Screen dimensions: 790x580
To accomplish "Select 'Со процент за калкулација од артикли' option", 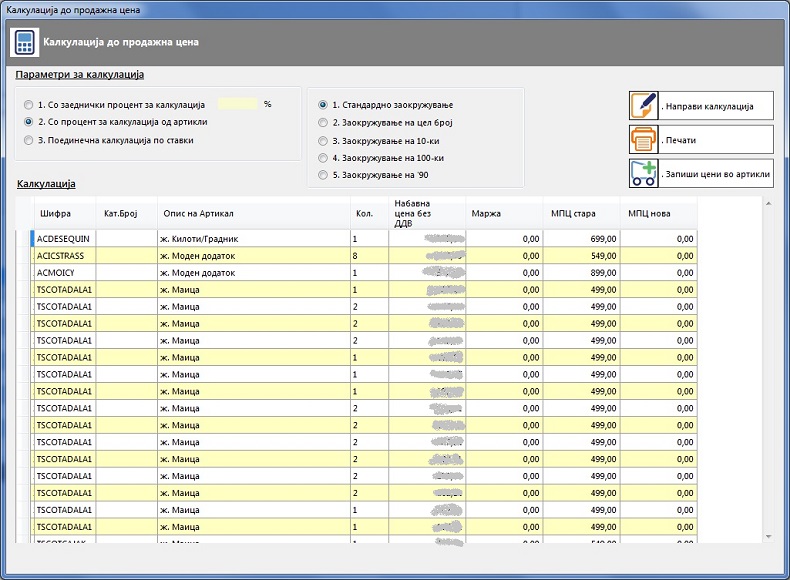I will pos(28,122).
